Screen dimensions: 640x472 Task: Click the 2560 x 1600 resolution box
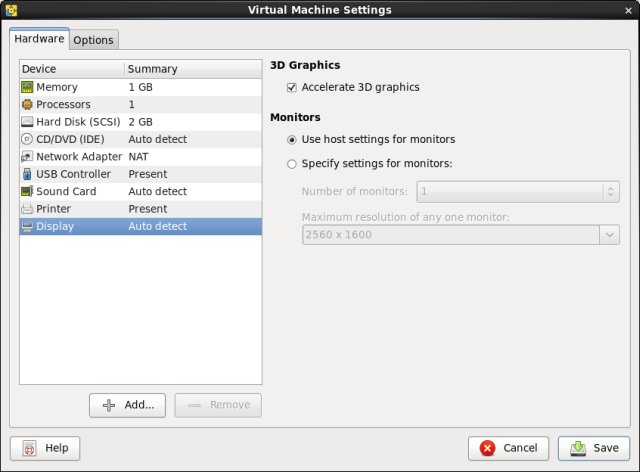460,235
